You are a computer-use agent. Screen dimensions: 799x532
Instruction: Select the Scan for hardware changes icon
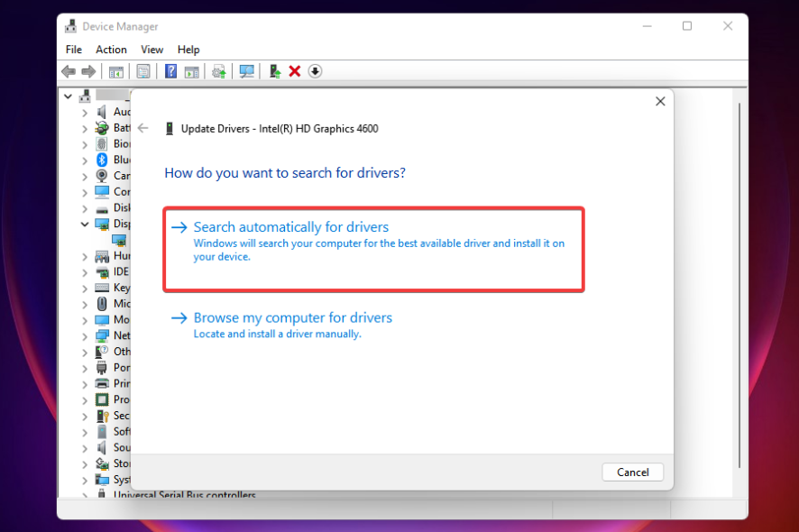click(246, 71)
